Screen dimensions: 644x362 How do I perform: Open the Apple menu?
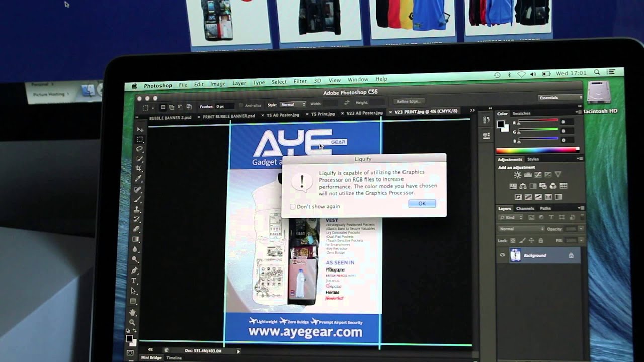(x=134, y=86)
